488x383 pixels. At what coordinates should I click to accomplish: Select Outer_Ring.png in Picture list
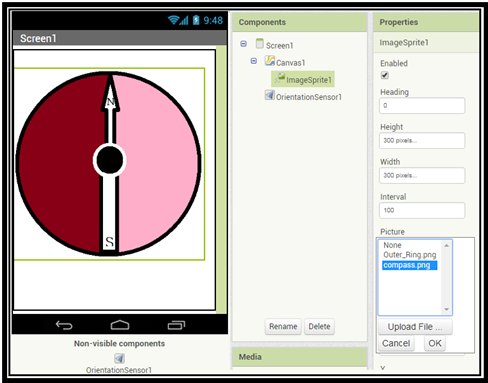pos(410,255)
